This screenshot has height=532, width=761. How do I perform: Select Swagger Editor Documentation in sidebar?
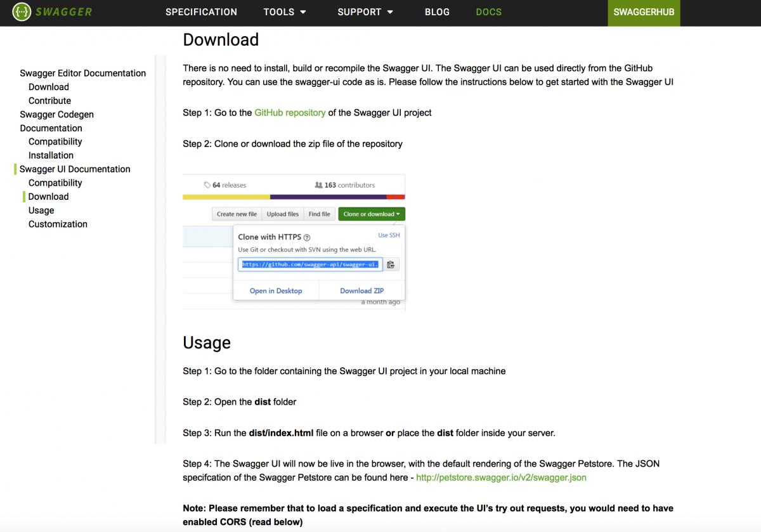pos(82,73)
